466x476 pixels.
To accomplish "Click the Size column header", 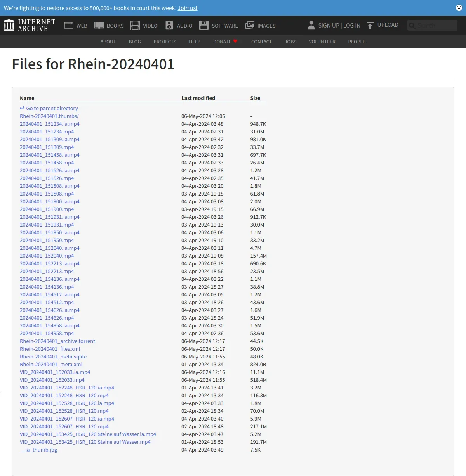I will pos(255,98).
